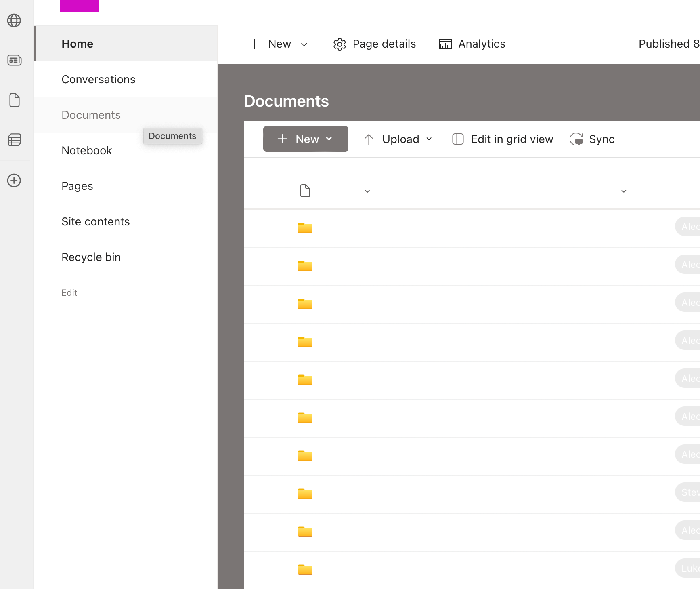Open the dark New button in Documents

pos(306,139)
